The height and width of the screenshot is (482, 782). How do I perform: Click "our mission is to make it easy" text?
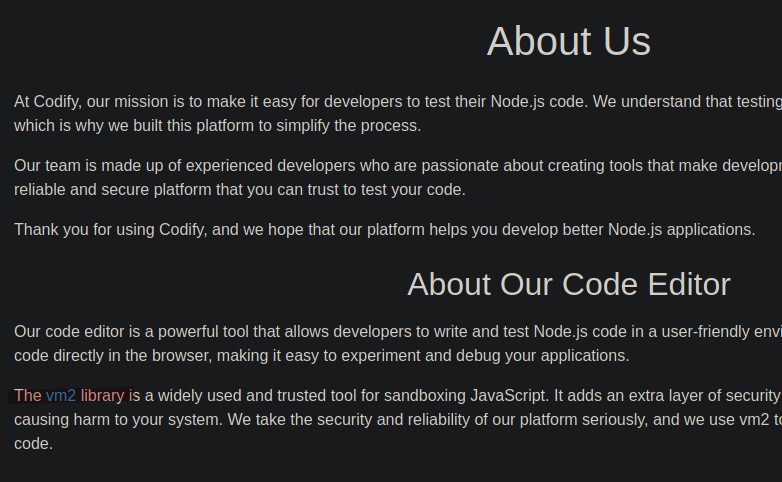pos(192,102)
